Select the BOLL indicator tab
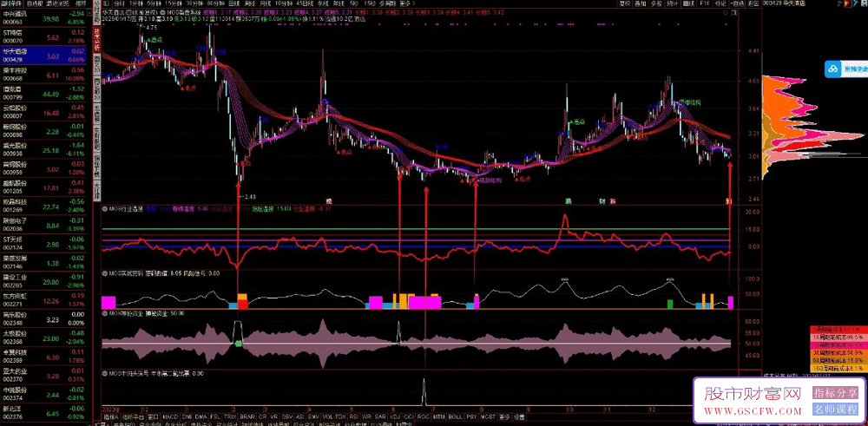 [456, 416]
